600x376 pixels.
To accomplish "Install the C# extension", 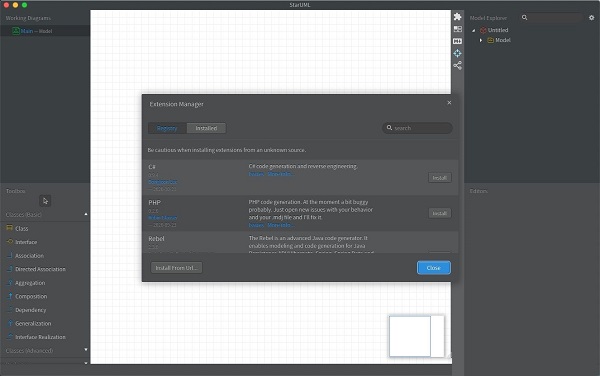I will [x=439, y=178].
